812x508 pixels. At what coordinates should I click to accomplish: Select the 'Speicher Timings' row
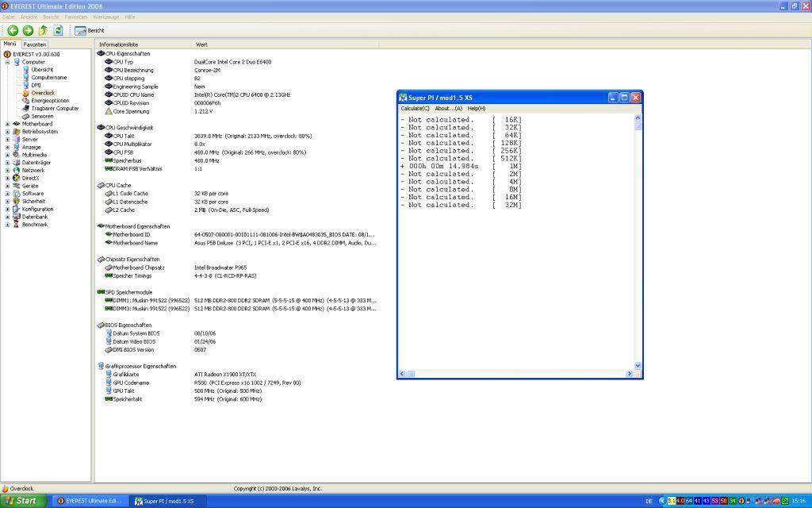click(236, 275)
